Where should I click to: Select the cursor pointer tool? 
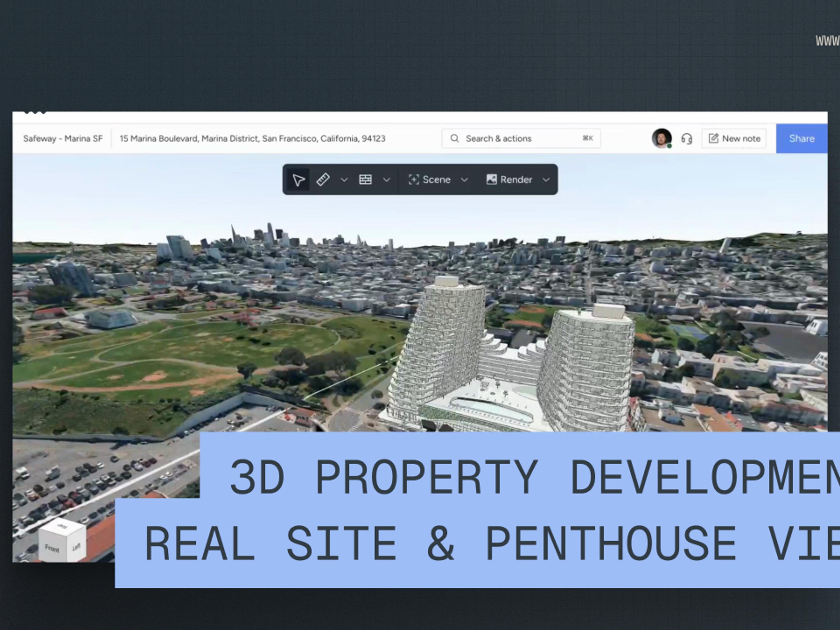tap(298, 180)
